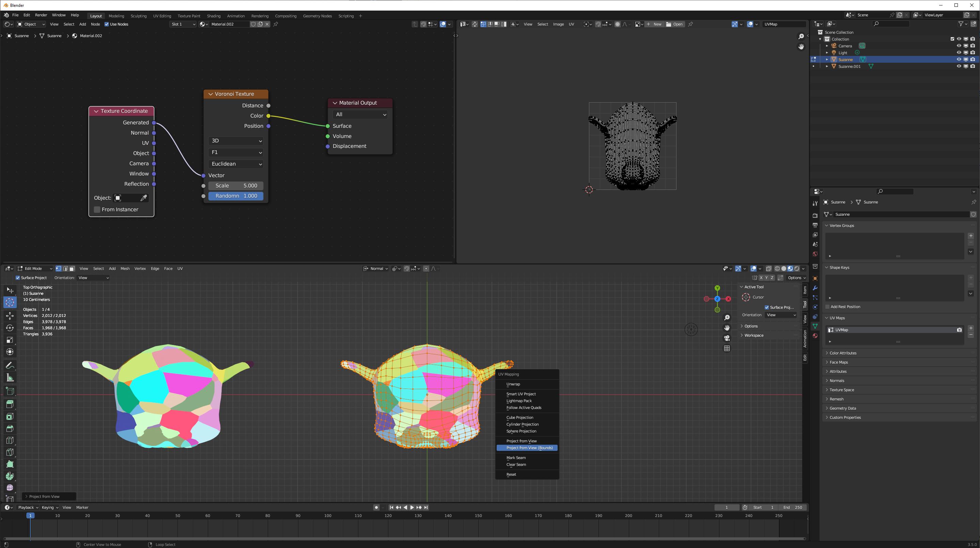This screenshot has width=980, height=548.
Task: Select the Loop Cut tool
Action: (10, 440)
